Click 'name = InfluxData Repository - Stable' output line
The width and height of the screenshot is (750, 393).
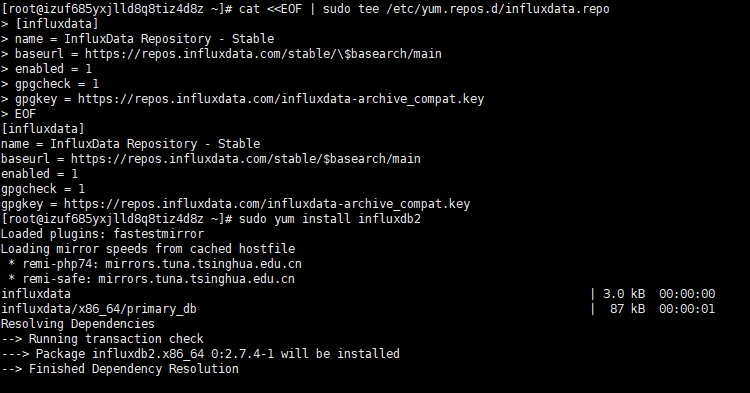point(131,144)
